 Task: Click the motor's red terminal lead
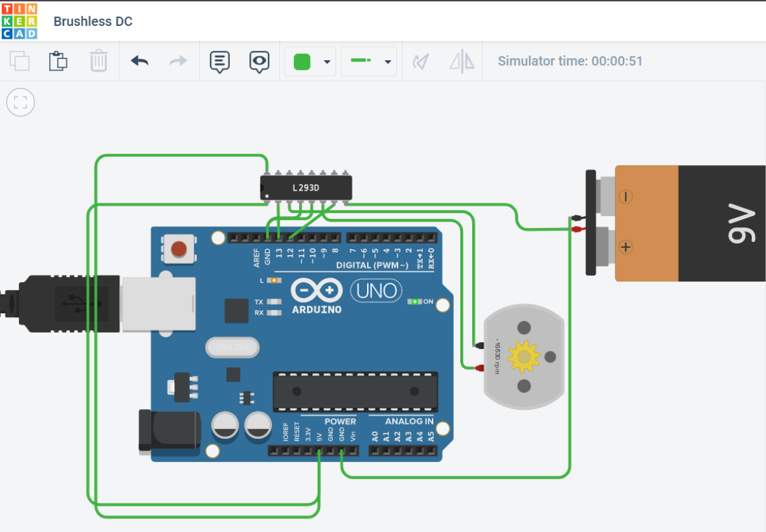480,368
